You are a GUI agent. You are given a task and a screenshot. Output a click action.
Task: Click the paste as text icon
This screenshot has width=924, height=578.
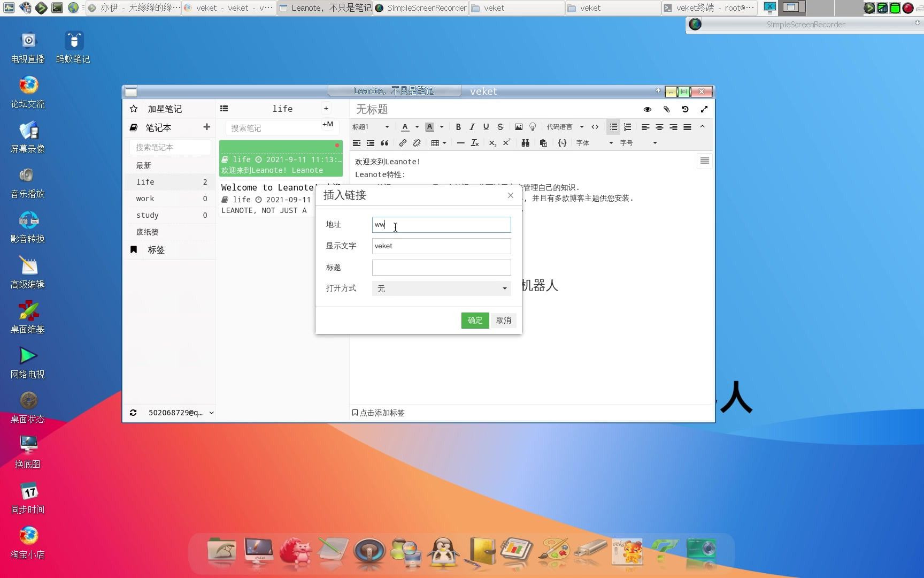pos(543,143)
